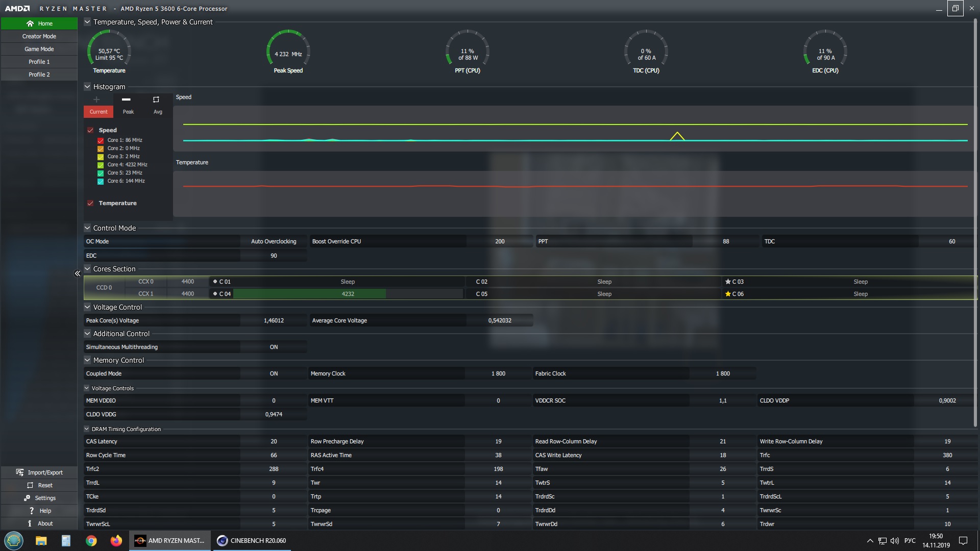This screenshot has height=551, width=980.
Task: Open Settings gear in sidebar
Action: (27, 498)
